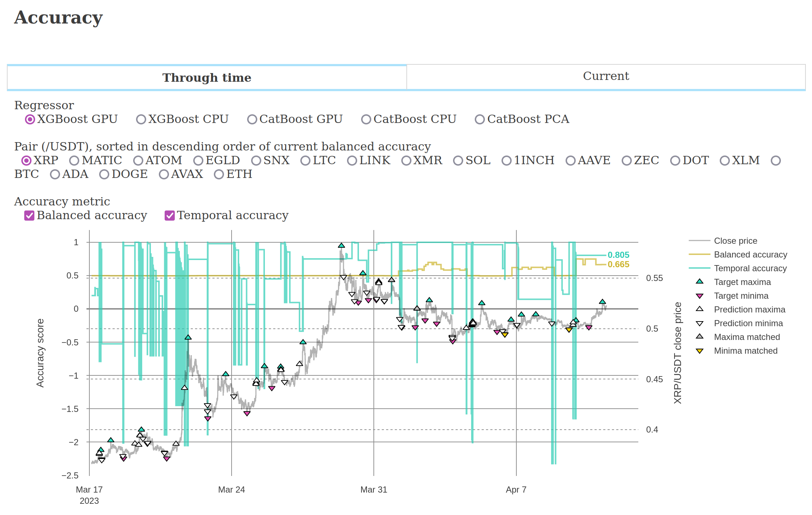Choose the MATIC pair
Screen dimensions: 812x515
coord(74,161)
